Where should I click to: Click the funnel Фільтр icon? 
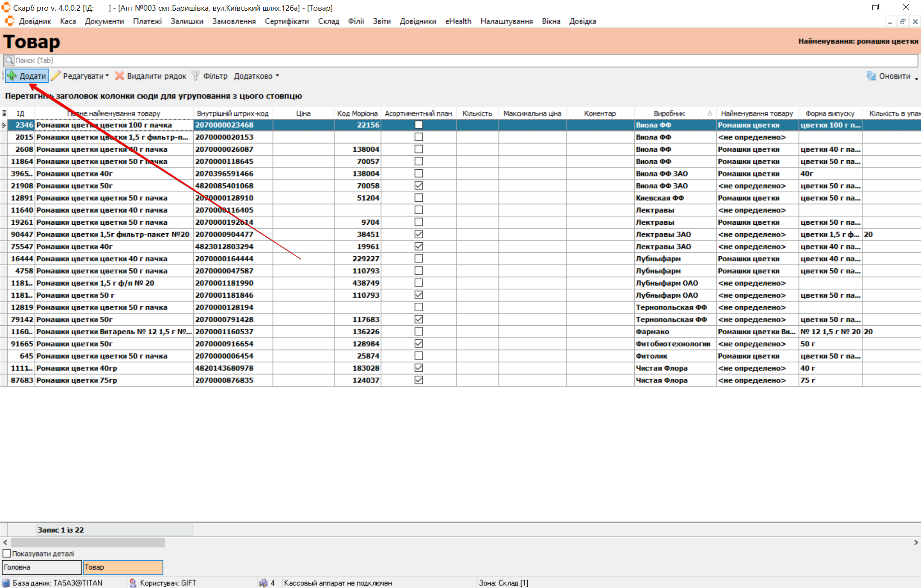pyautogui.click(x=196, y=76)
